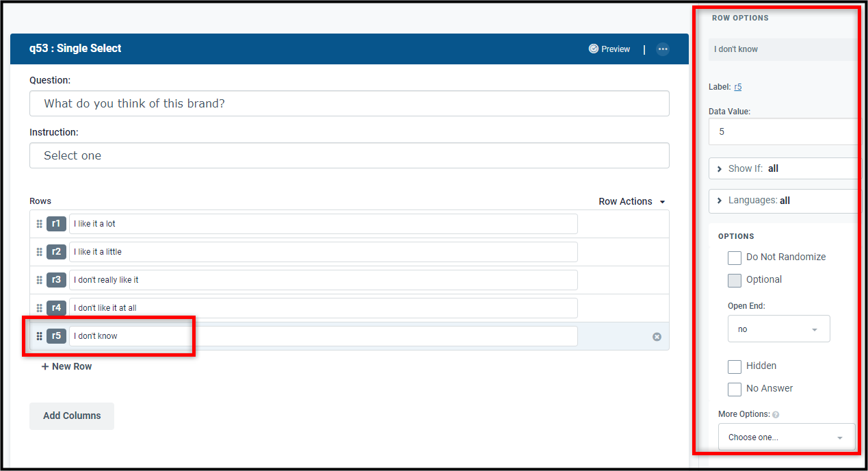Screen dimensions: 868x471
Task: Edit row text 'I like it a little'
Action: (323, 252)
